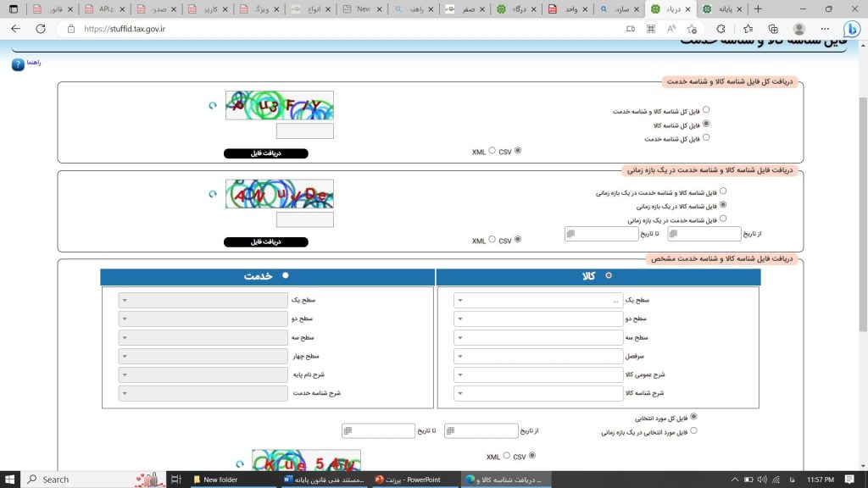Viewport: 868px width, 488px height.
Task: Select فایل مورد انتخابی در یک بازه زمانی radio
Action: (693, 431)
